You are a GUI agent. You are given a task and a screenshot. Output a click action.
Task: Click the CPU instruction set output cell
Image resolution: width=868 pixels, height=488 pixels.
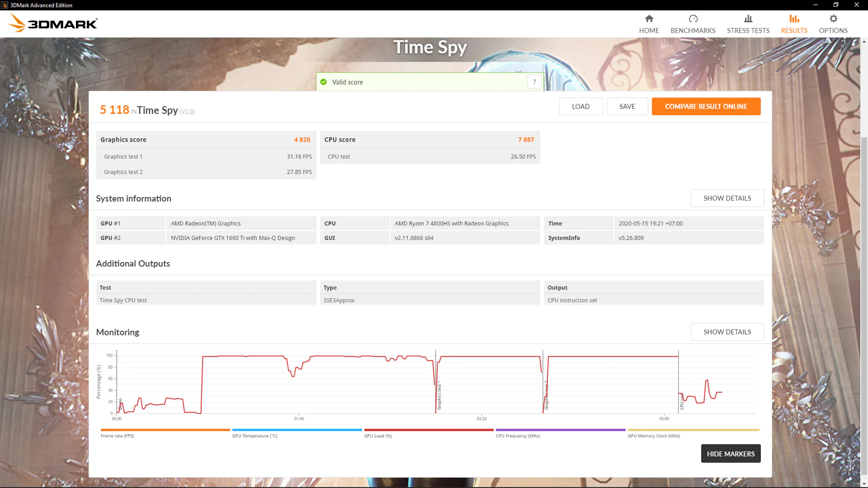[x=654, y=300]
